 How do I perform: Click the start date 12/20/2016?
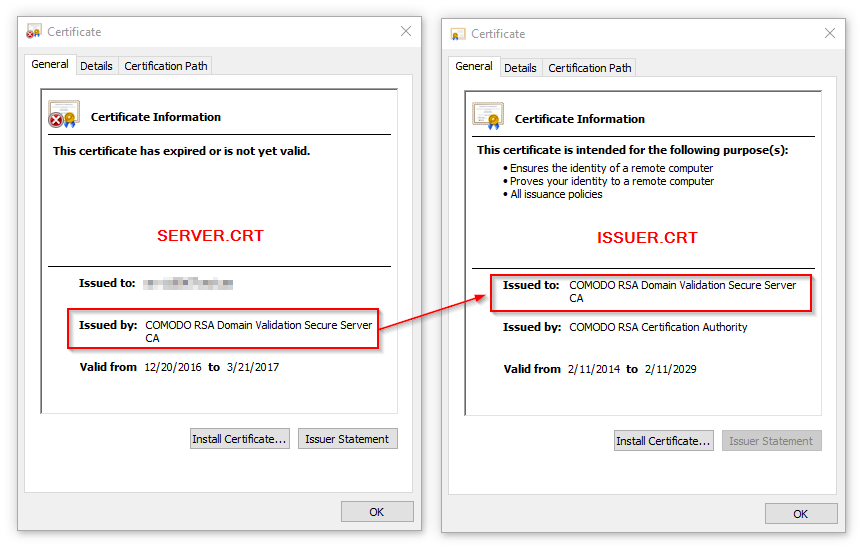pos(173,367)
